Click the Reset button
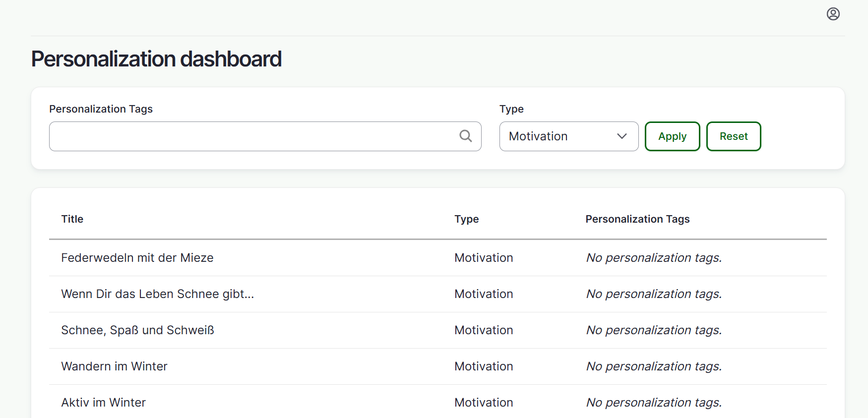 pos(733,136)
